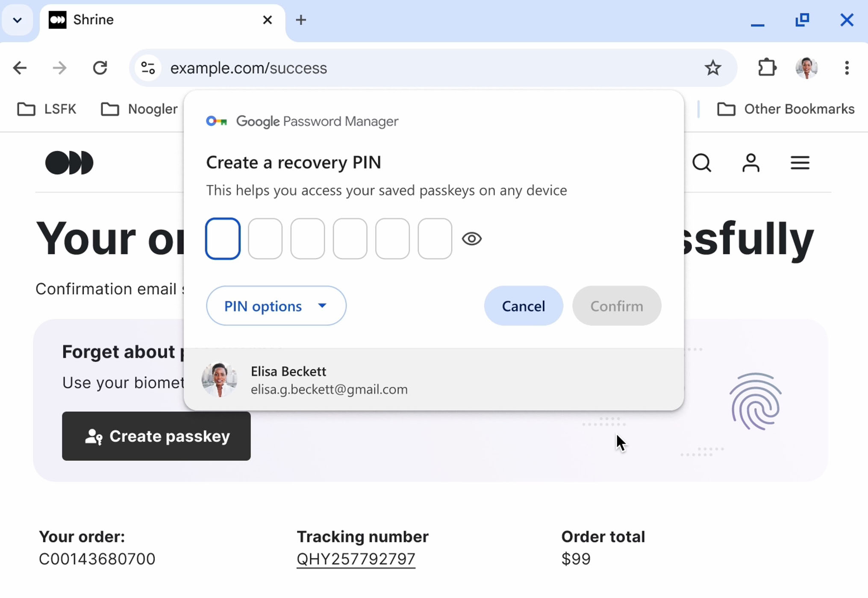The height and width of the screenshot is (598, 868).
Task: Open the Other Bookmarks folder
Action: click(786, 109)
